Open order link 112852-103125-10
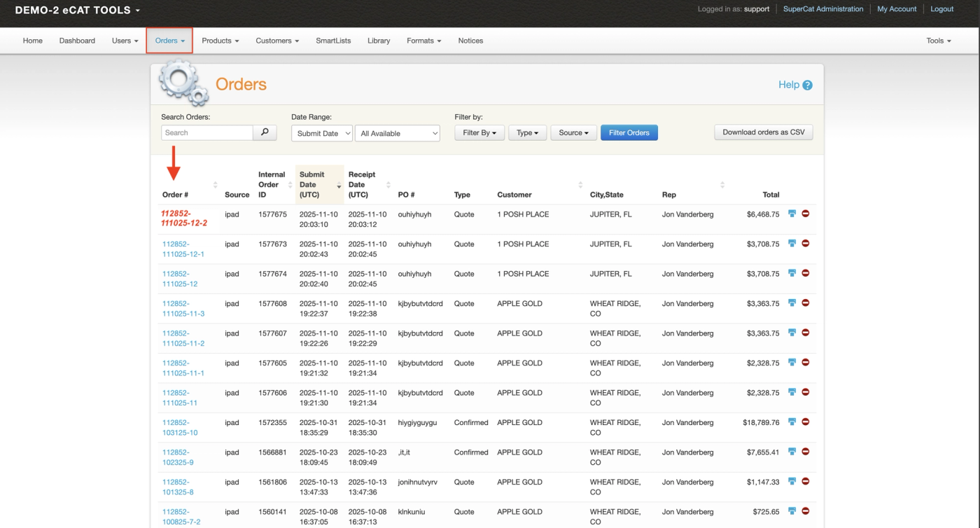The width and height of the screenshot is (980, 528). pos(180,427)
